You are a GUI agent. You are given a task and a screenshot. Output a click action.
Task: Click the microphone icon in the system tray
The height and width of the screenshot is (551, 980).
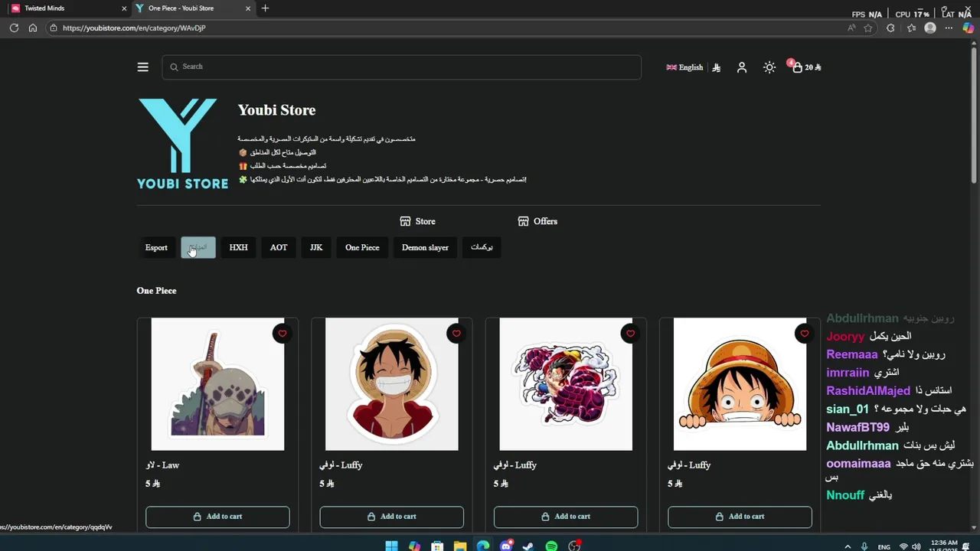point(864,546)
